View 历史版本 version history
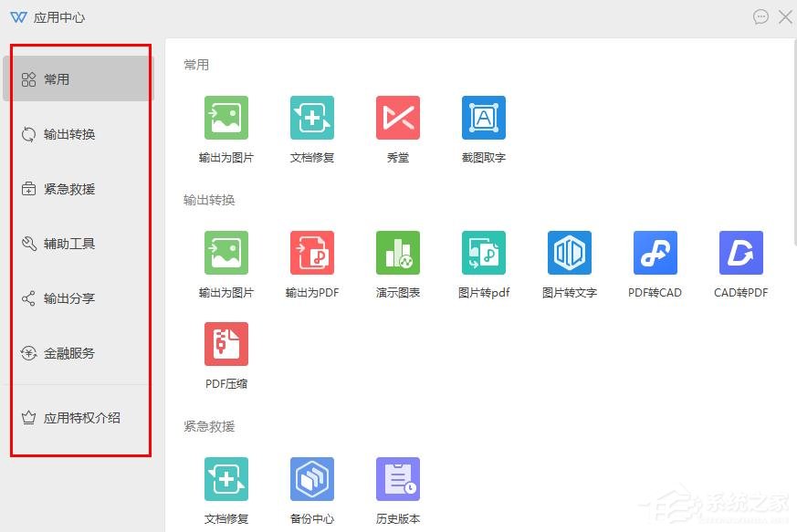The width and height of the screenshot is (797, 532). 397,478
